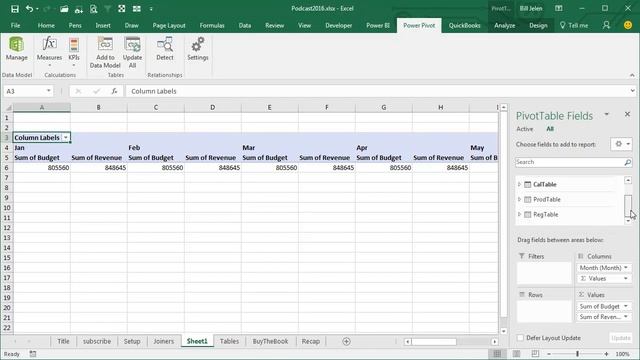Screen dimensions: 640x360
Task: Open the Column Labels filter dropdown
Action: pyautogui.click(x=66, y=138)
